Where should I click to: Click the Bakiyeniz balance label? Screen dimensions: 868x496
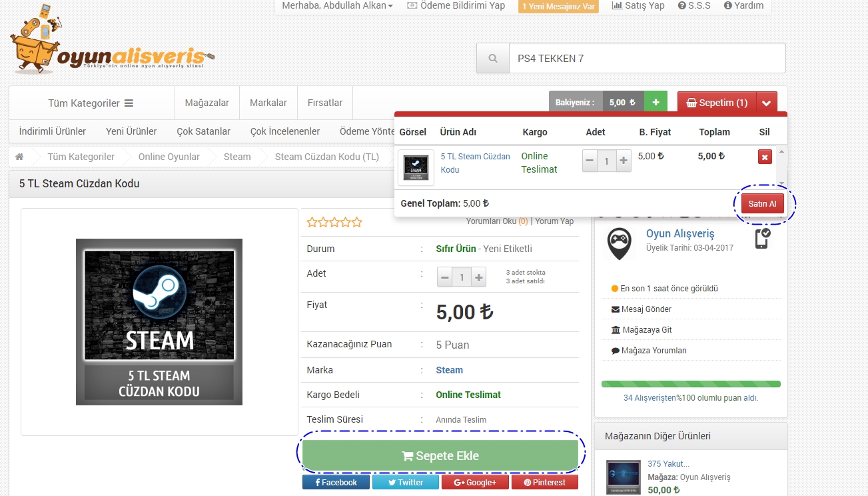point(576,103)
